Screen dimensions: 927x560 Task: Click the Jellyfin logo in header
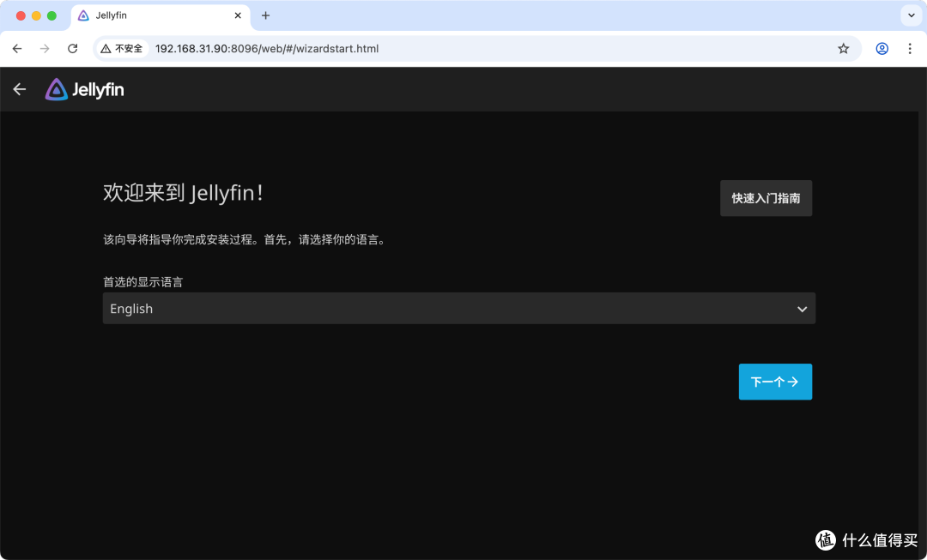[x=84, y=90]
